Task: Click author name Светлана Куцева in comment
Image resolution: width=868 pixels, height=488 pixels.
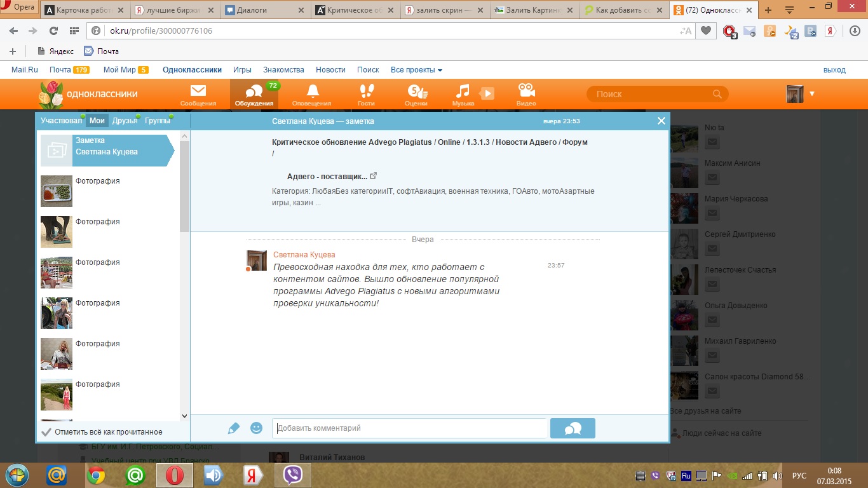Action: (304, 255)
